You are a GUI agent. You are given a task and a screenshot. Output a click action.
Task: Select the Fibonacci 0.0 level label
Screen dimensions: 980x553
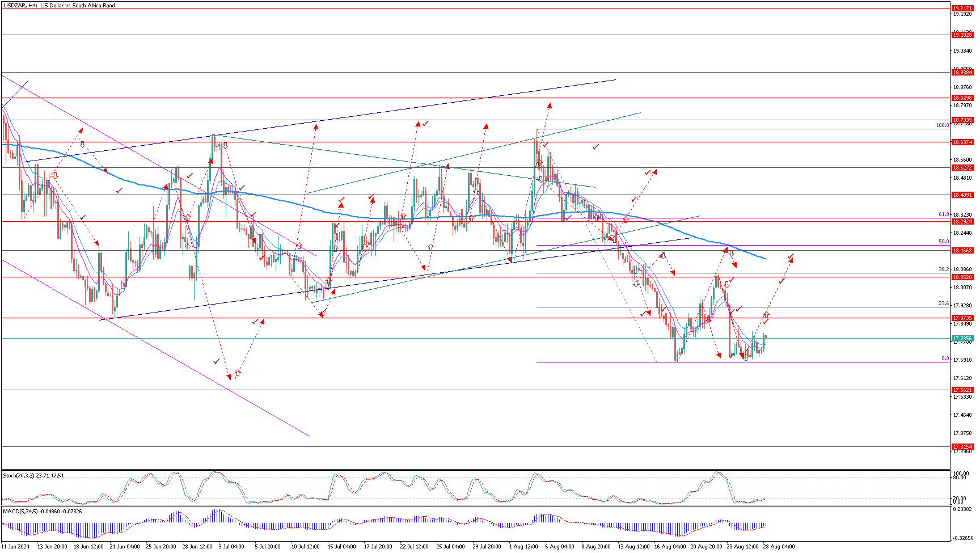pyautogui.click(x=945, y=358)
